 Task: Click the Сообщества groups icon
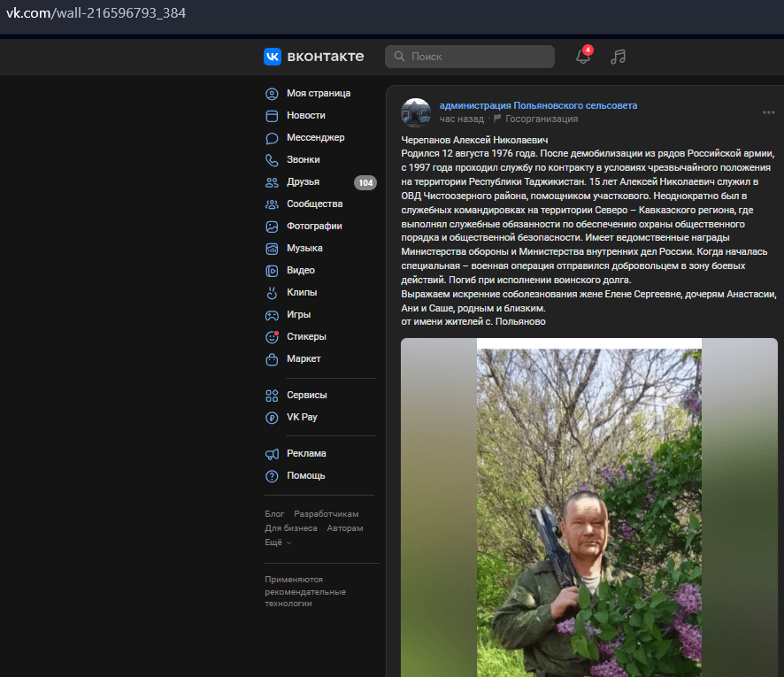coord(272,204)
